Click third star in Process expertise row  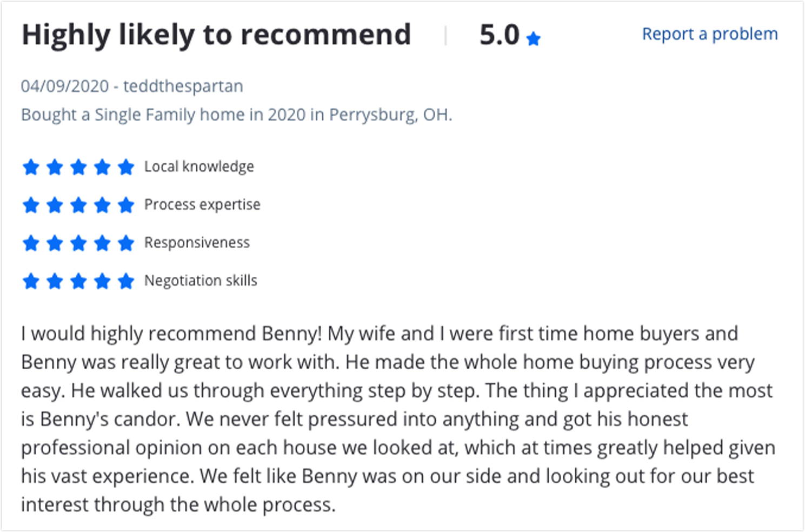click(78, 205)
